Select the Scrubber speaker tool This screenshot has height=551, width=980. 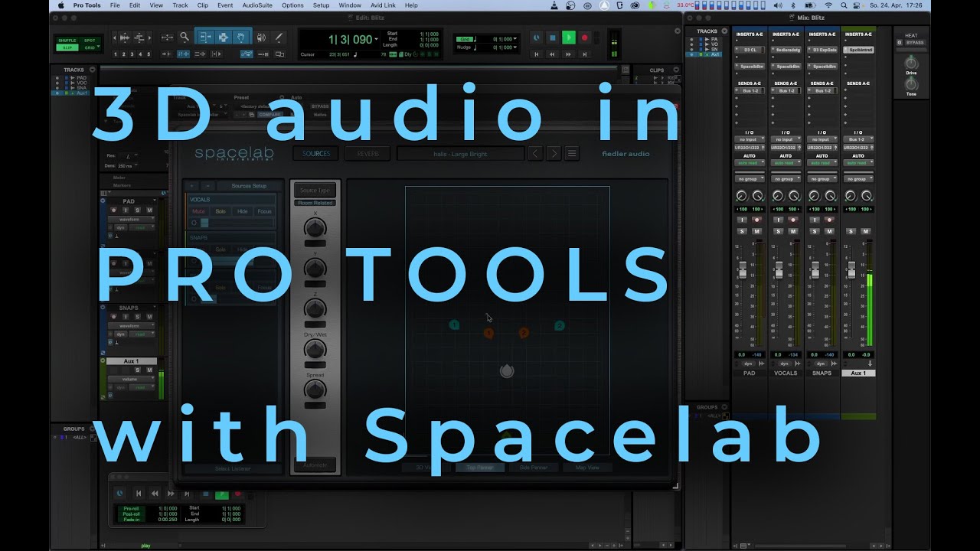click(x=262, y=37)
